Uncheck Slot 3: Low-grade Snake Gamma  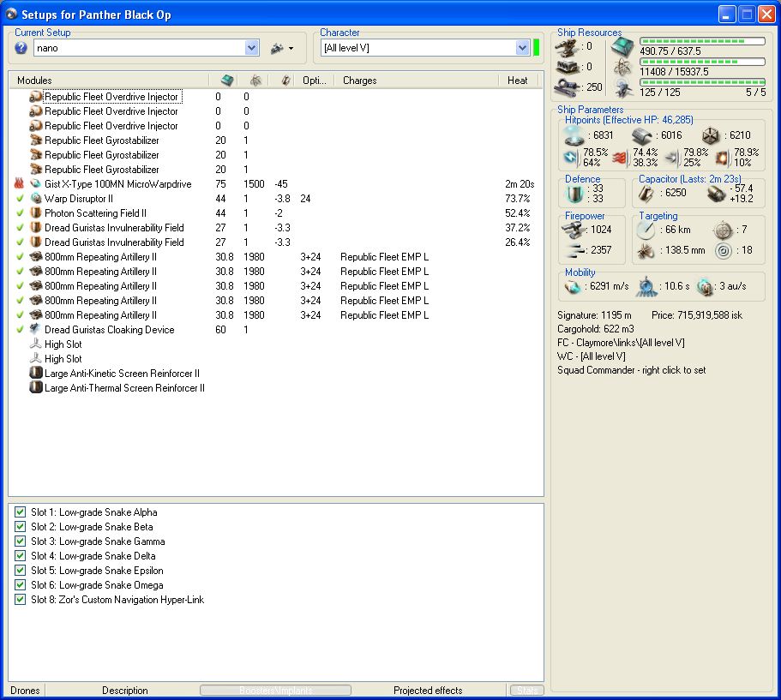20,541
